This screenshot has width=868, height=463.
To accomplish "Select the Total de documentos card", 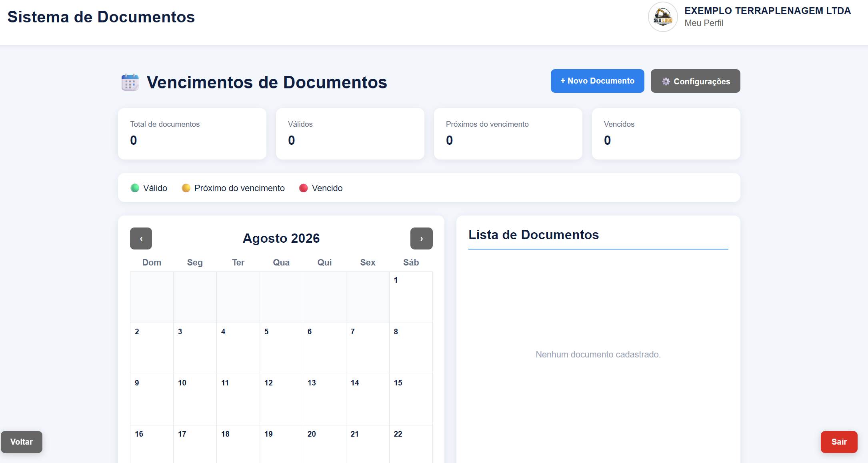I will pos(192,134).
